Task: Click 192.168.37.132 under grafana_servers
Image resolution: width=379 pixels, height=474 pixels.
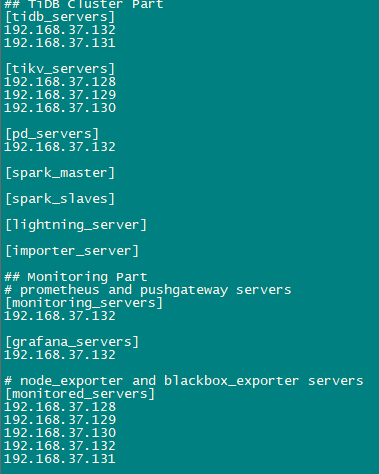Action: (x=60, y=355)
